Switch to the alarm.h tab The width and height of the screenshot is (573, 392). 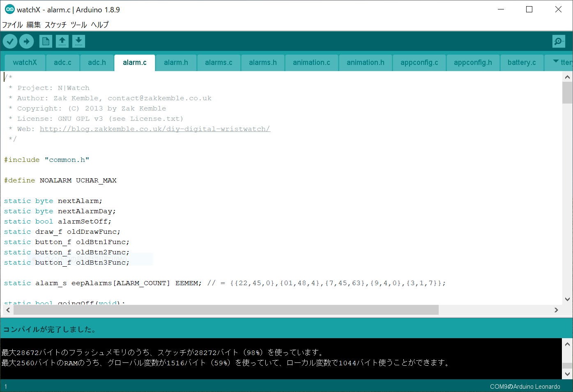pos(176,62)
